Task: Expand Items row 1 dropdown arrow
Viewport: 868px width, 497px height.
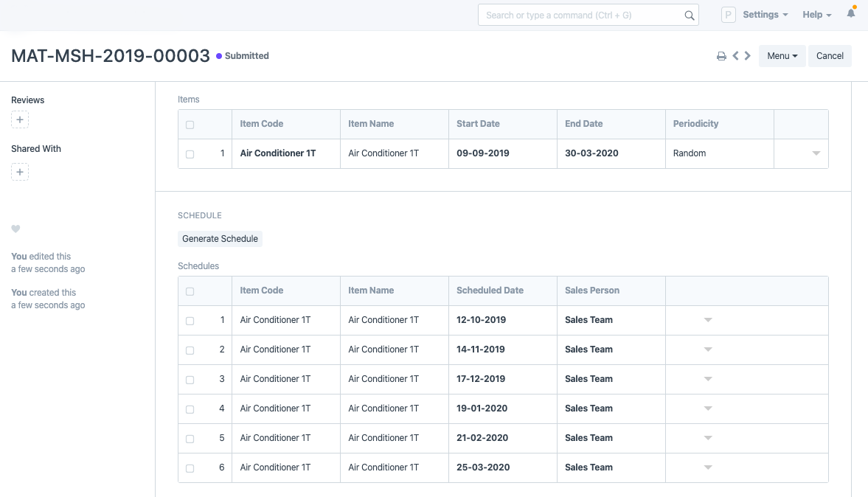Action: tap(816, 153)
